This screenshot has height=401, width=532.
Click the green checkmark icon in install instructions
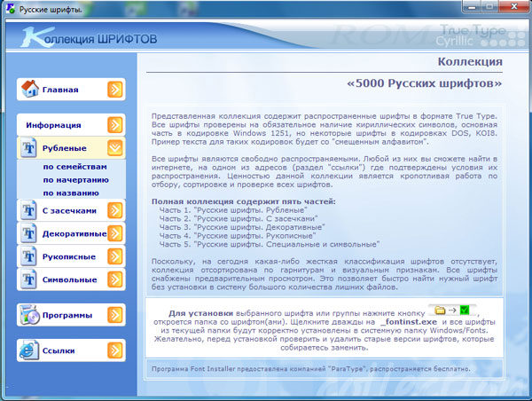[x=465, y=310]
